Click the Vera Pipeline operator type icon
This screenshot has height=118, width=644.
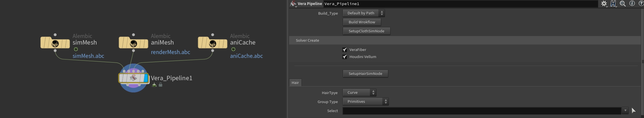[293, 4]
